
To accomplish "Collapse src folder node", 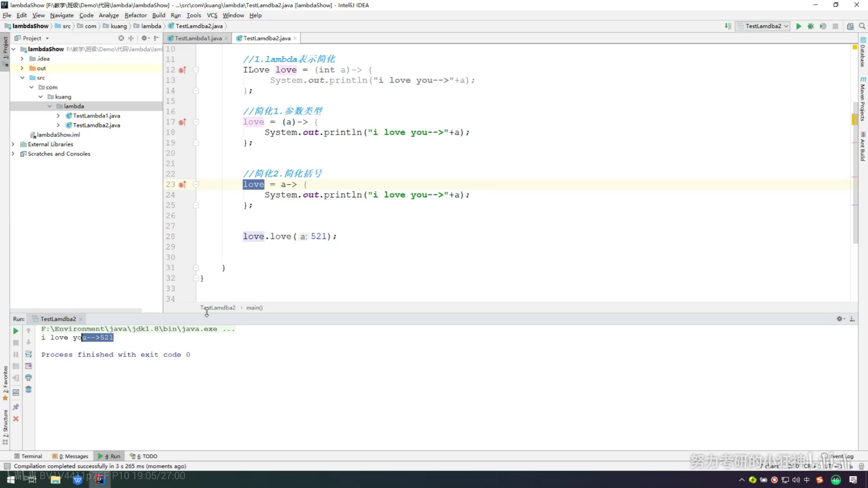I will click(x=22, y=78).
